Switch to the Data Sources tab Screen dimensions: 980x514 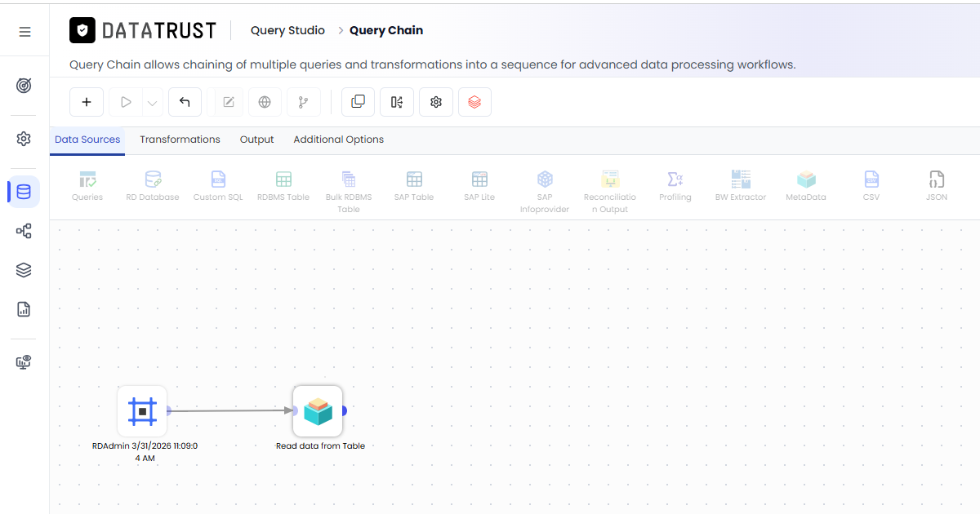click(87, 140)
